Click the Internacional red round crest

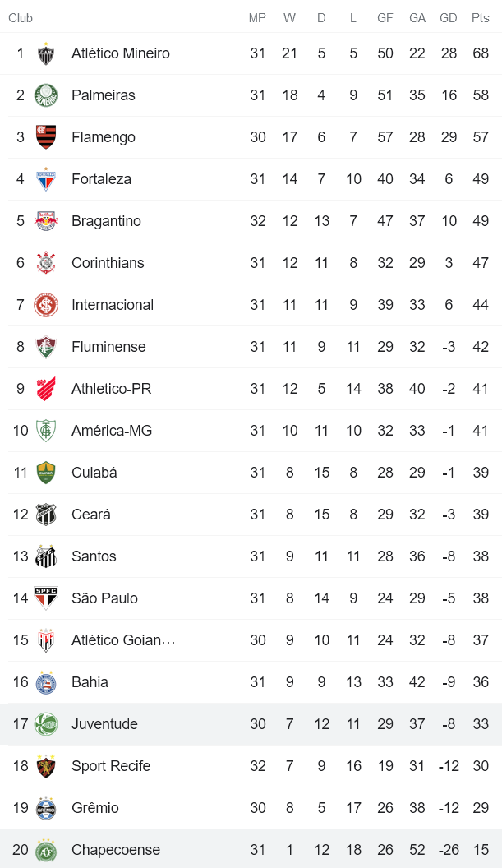point(46,305)
